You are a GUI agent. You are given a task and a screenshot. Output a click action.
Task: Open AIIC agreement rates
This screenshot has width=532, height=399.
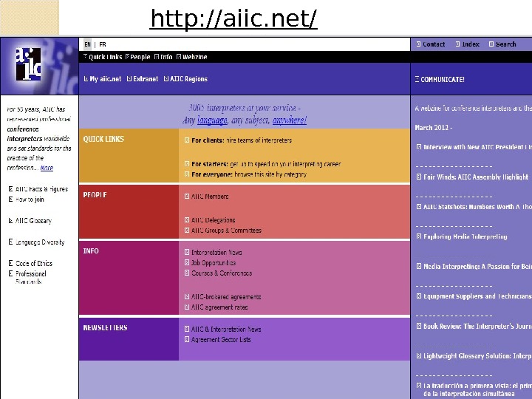(x=219, y=307)
